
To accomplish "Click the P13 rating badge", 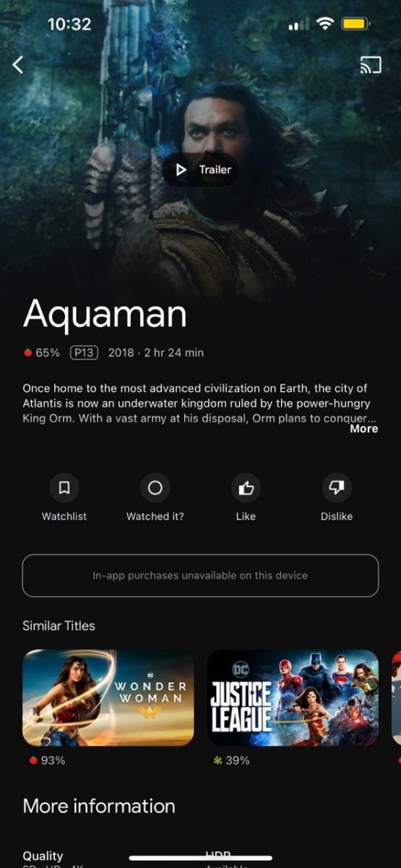I will (x=84, y=352).
